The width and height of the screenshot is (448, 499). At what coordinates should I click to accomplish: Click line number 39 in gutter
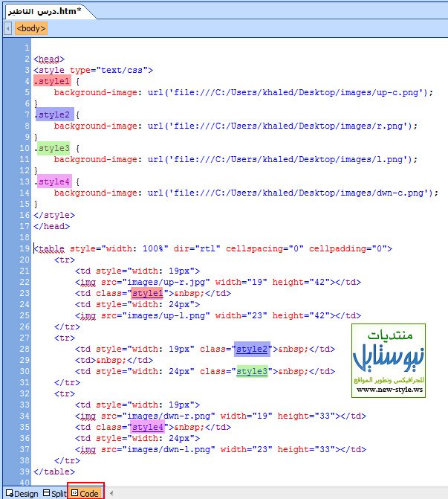pos(25,471)
